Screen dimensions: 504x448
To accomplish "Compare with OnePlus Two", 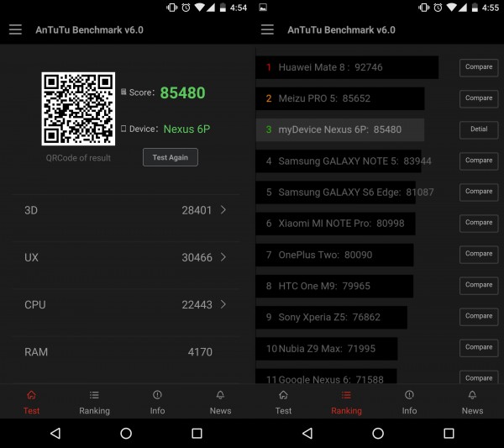I will [479, 255].
